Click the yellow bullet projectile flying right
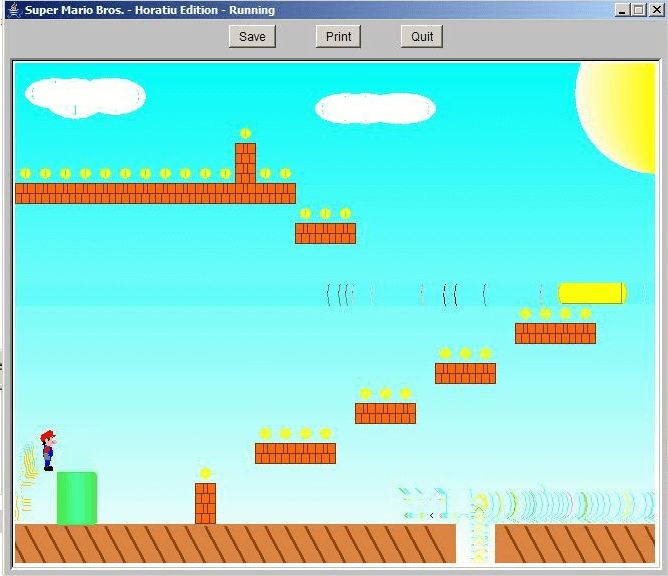 (x=592, y=293)
